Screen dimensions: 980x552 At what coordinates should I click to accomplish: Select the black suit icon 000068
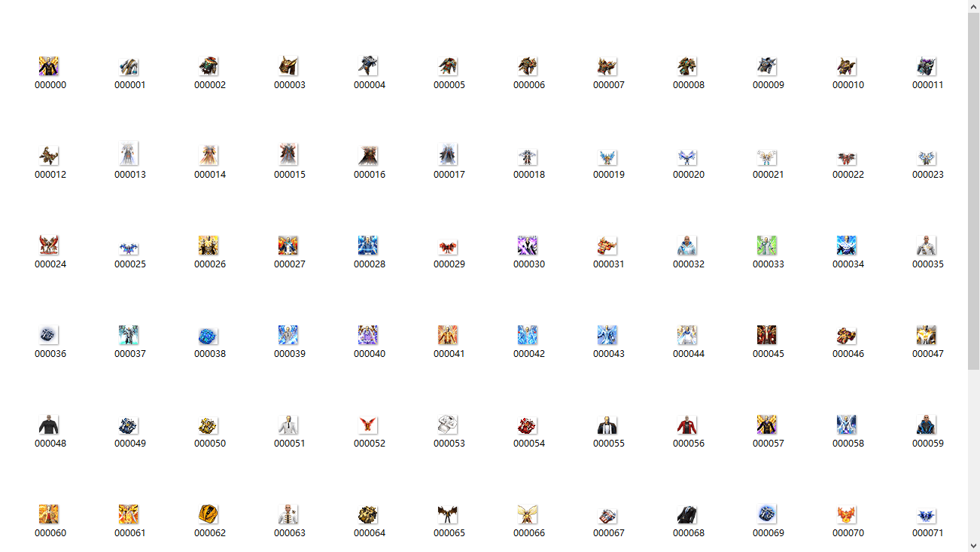(688, 514)
